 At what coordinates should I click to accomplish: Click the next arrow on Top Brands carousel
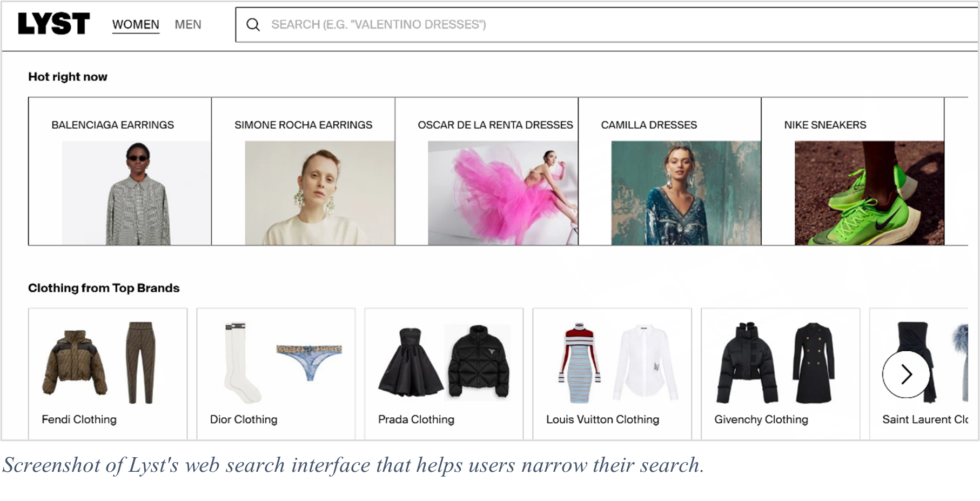coord(906,374)
